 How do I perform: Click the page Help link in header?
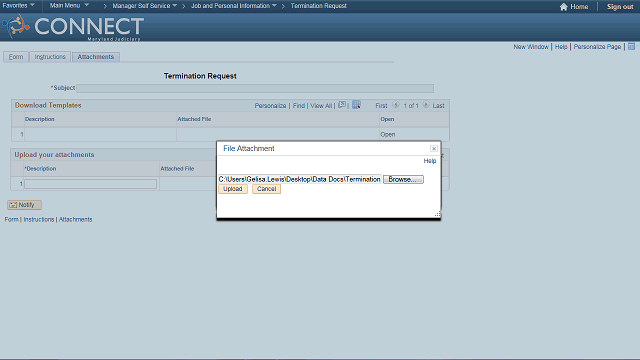(x=561, y=47)
